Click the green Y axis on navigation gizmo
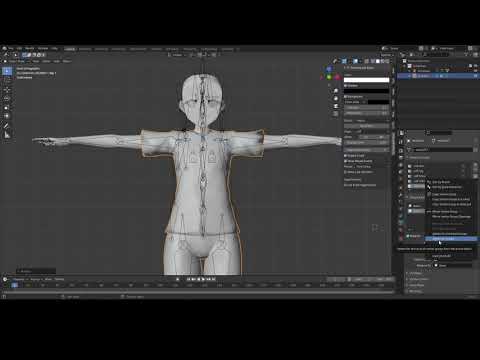The image size is (480, 360). (x=329, y=77)
